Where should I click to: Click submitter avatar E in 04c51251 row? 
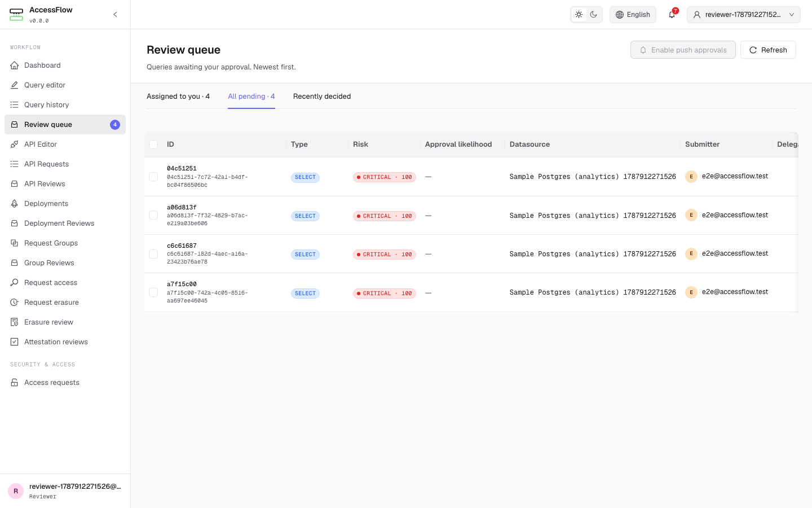[691, 177]
